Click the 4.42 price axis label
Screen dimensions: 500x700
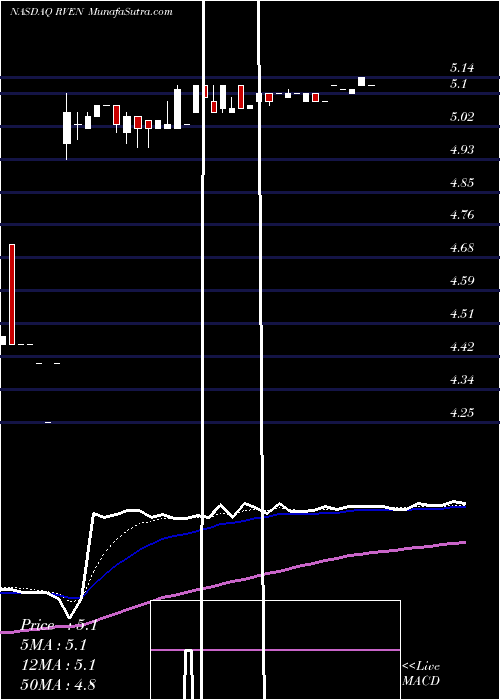click(462, 346)
